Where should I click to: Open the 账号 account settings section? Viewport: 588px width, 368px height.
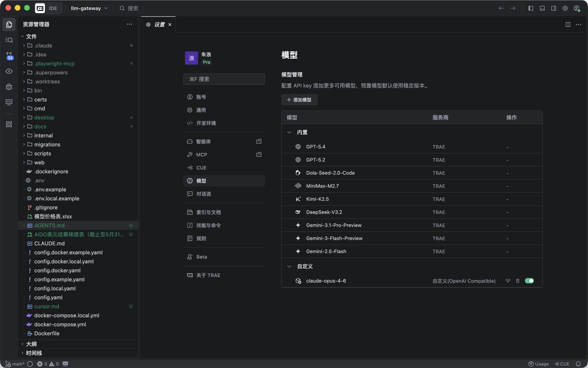[x=224, y=97]
